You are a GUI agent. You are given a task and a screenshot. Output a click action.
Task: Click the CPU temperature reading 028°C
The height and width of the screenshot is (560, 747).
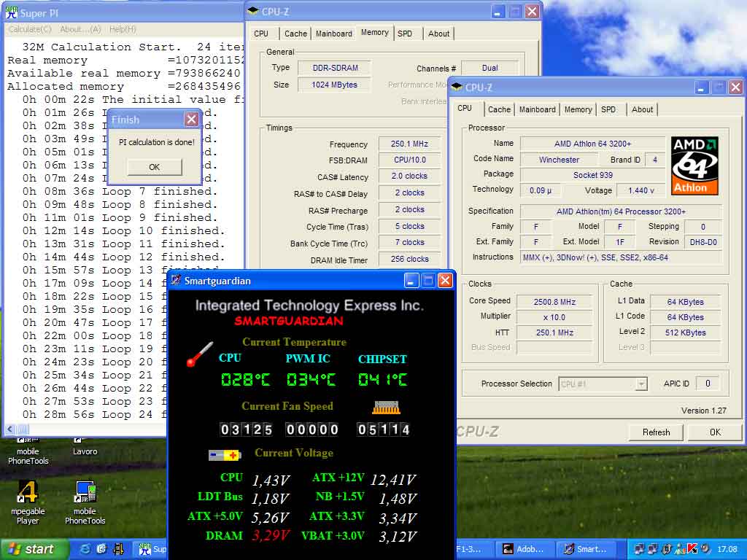click(245, 379)
